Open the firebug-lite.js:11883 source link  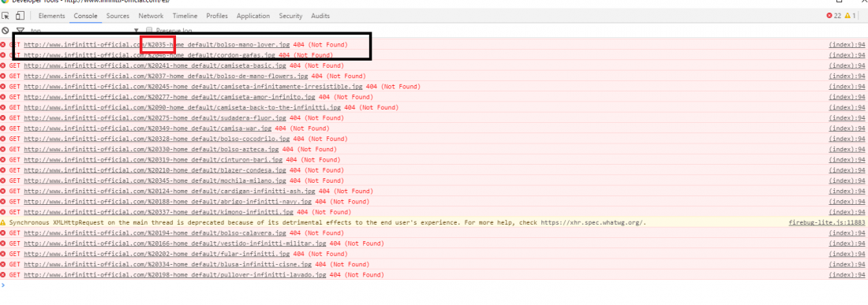pos(826,223)
